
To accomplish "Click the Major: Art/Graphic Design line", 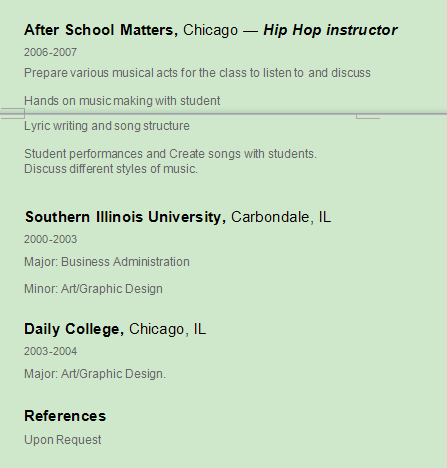I will 95,374.
